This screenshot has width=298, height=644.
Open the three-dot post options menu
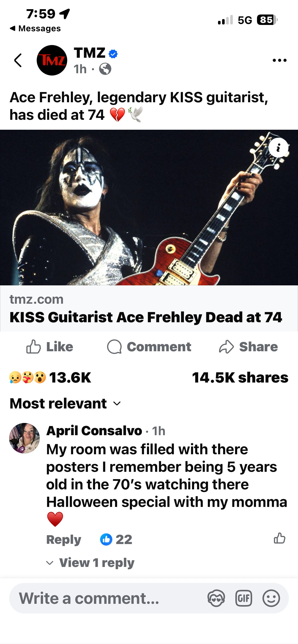279,60
